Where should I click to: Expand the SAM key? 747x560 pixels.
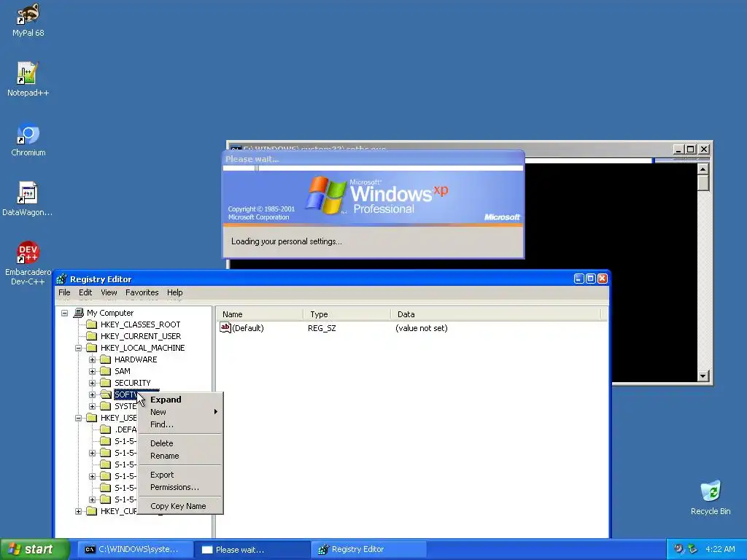tap(93, 371)
